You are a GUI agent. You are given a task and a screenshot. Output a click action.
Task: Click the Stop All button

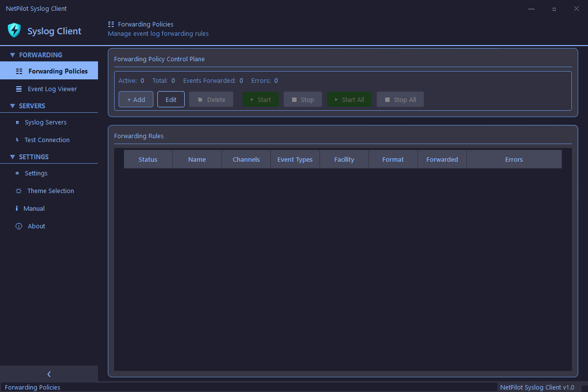(x=400, y=99)
